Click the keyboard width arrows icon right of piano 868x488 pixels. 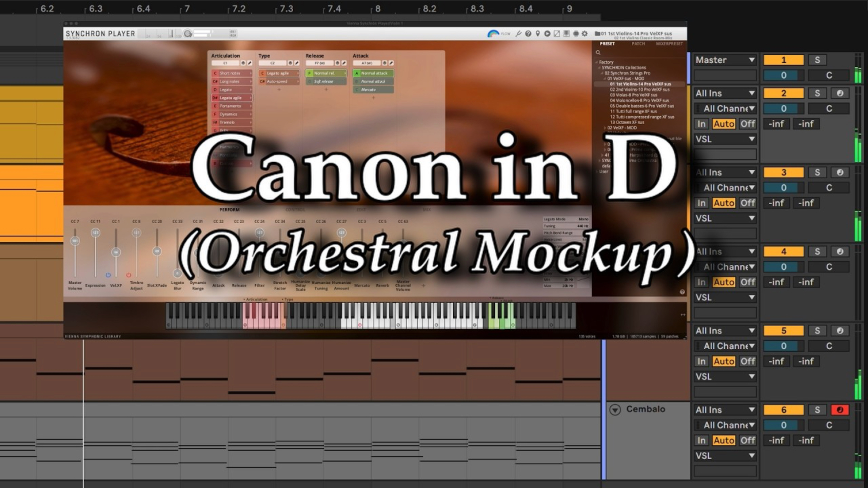click(683, 315)
